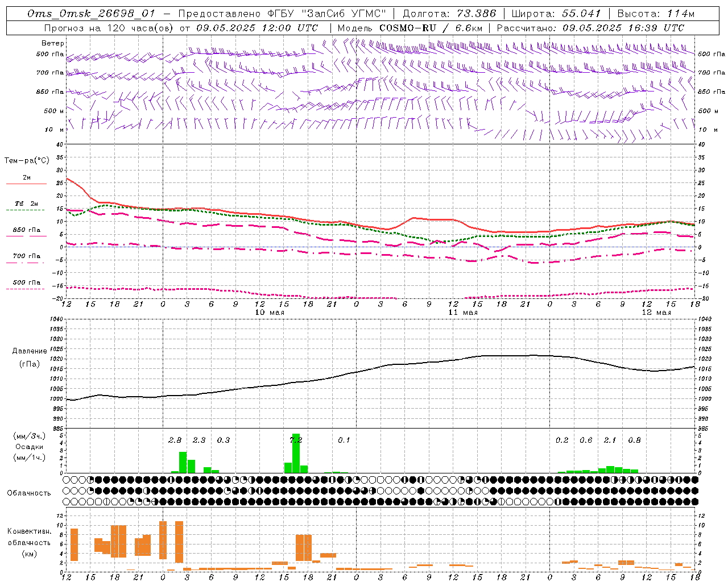Click the Долгота: 73.386 value
Image resolution: width=728 pixels, height=582 pixels.
tap(449, 14)
